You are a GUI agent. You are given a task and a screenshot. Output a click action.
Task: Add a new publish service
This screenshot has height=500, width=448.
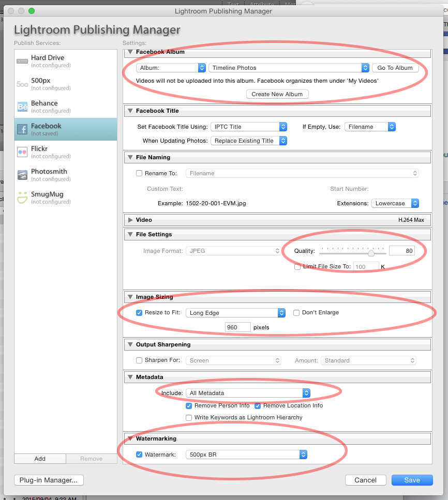[x=40, y=459]
